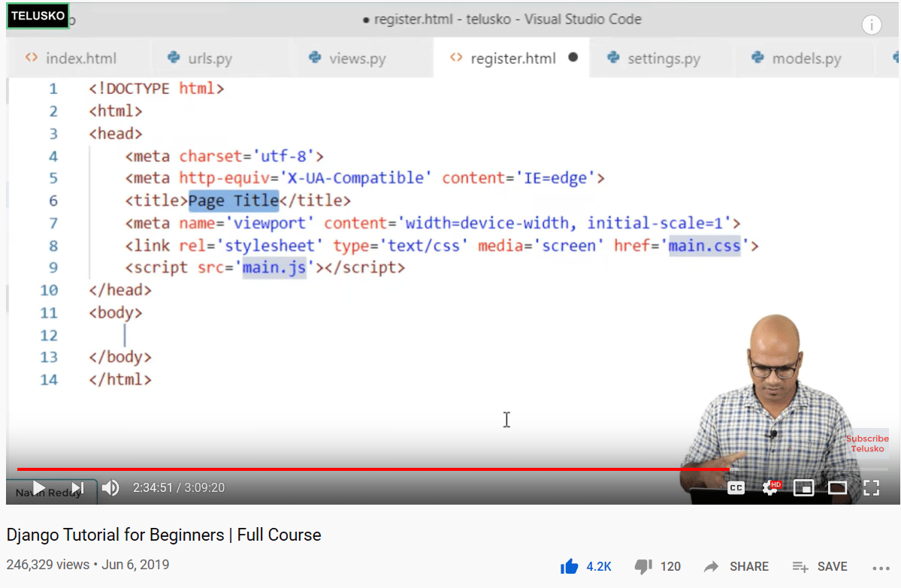
Task: Click Python icon on models.py tab
Action: point(758,57)
